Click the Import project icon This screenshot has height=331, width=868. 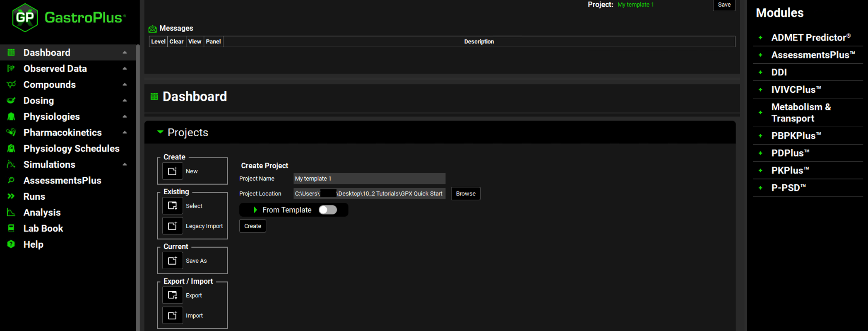[172, 316]
